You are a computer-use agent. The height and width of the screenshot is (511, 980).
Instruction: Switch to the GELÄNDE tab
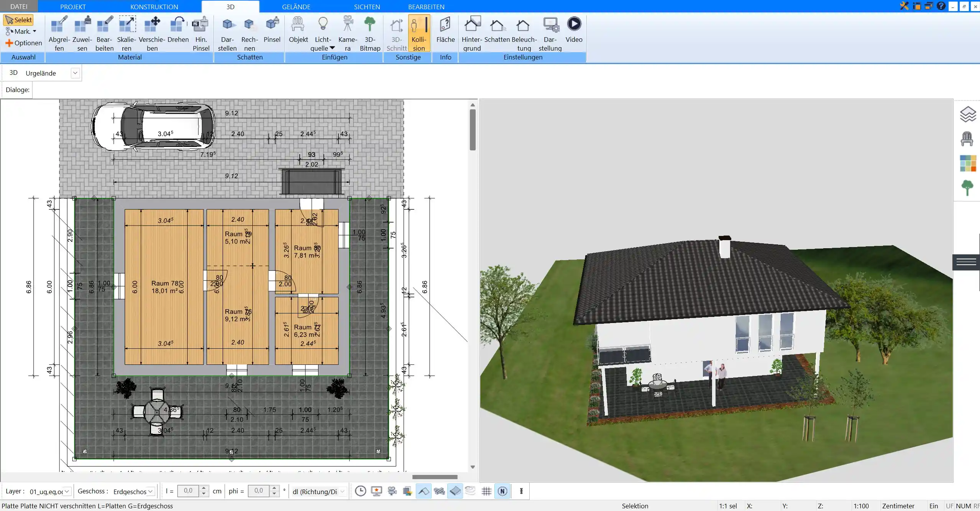point(296,7)
